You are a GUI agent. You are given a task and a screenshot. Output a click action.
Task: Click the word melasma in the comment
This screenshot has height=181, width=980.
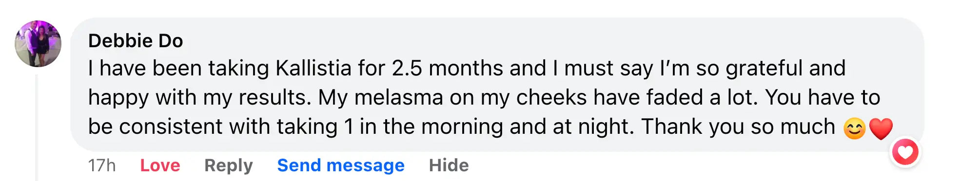[x=399, y=97]
